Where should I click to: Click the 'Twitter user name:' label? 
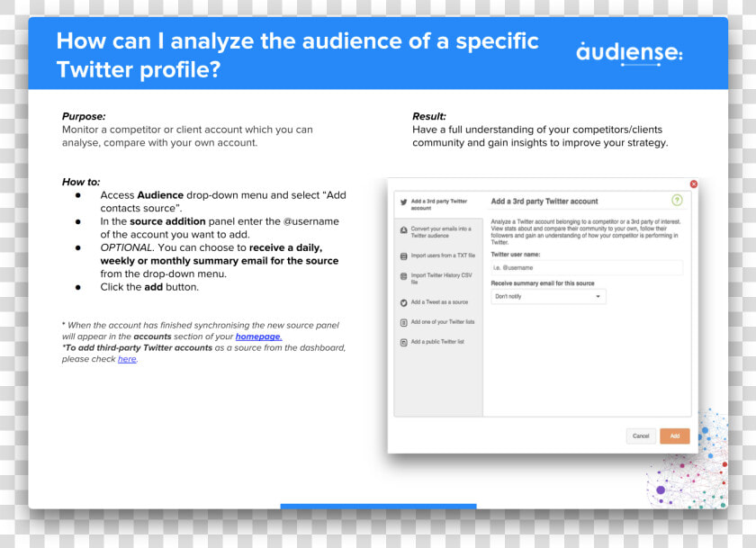click(516, 255)
